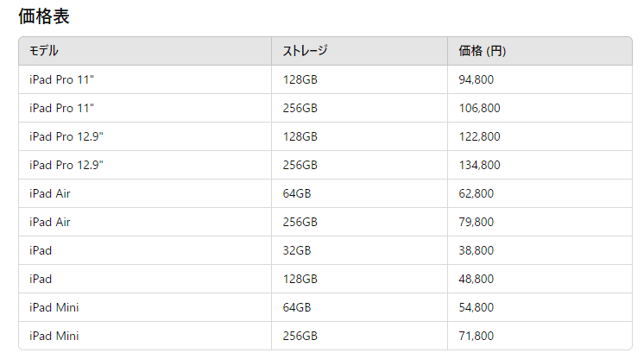Click the 122,800 price cell
Viewport: 644px width, 359px height.
(x=479, y=136)
